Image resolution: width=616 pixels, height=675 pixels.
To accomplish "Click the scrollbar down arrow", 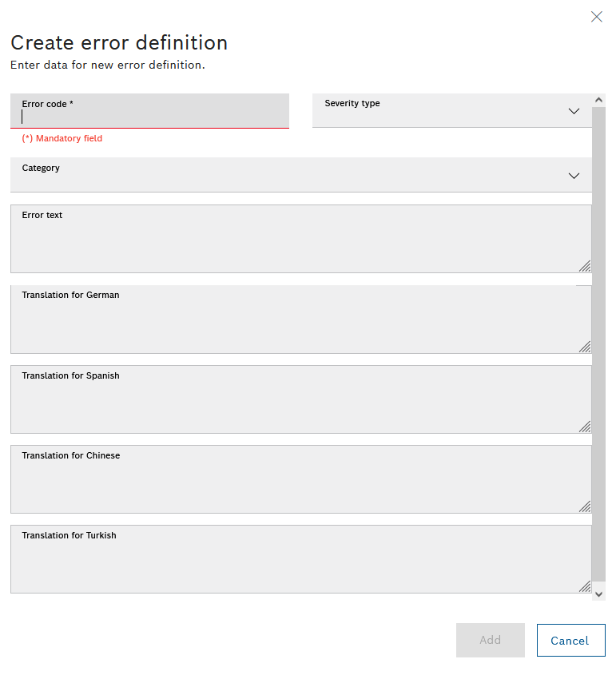I will point(598,594).
